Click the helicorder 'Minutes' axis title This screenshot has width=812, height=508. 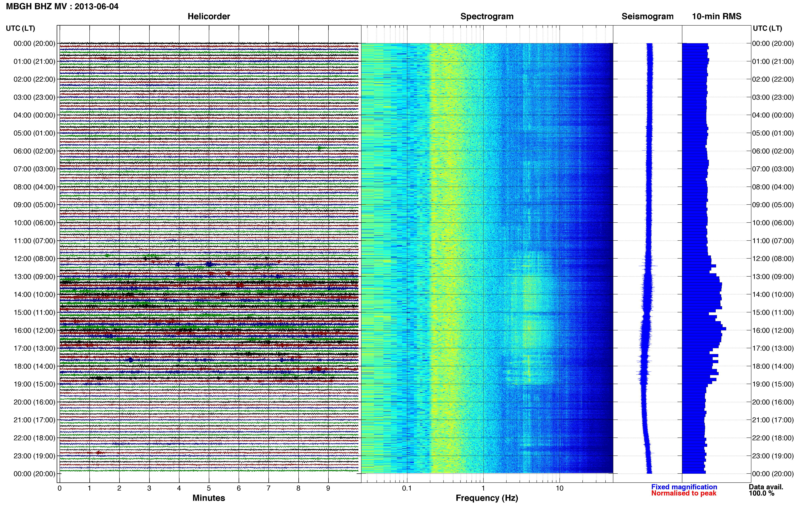click(209, 498)
